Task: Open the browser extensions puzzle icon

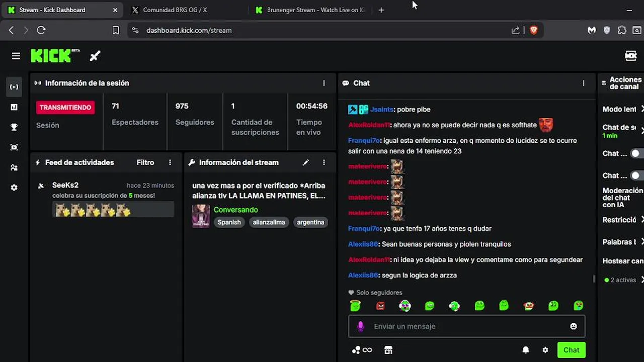Action: tap(622, 30)
